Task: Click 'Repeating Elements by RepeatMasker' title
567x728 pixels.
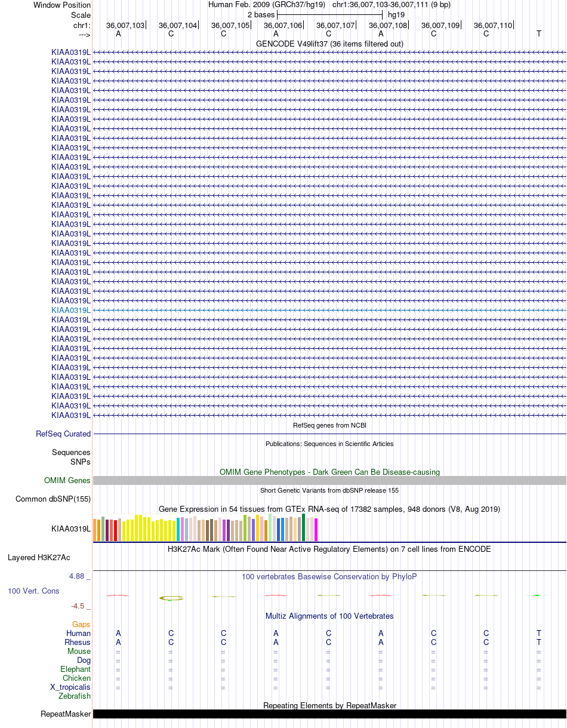Action: 329,705
